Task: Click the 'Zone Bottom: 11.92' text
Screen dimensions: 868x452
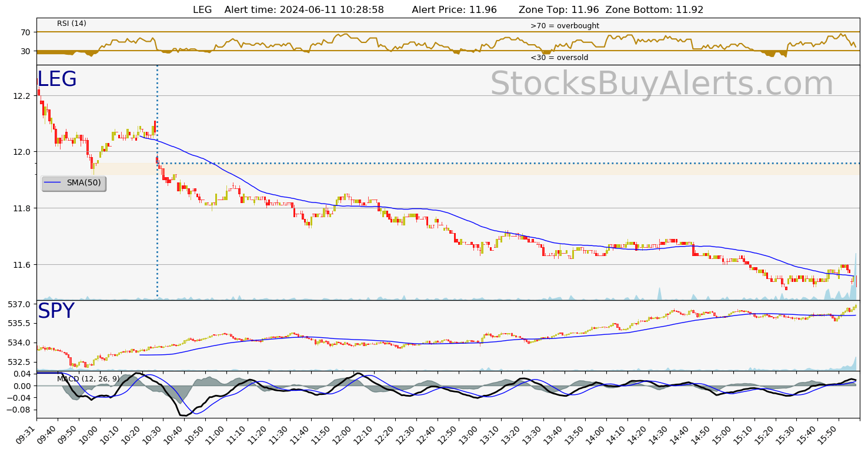Action: (655, 10)
